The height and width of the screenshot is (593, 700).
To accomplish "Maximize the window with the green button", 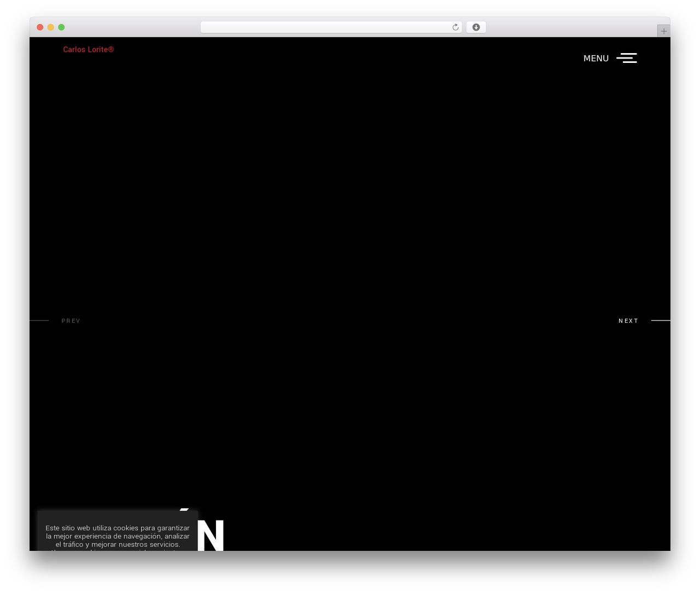I will pyautogui.click(x=61, y=27).
